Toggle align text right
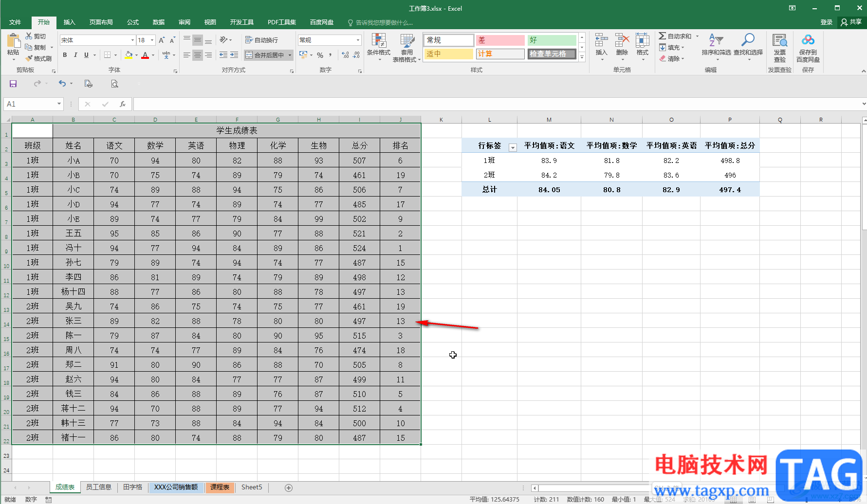 coord(208,55)
